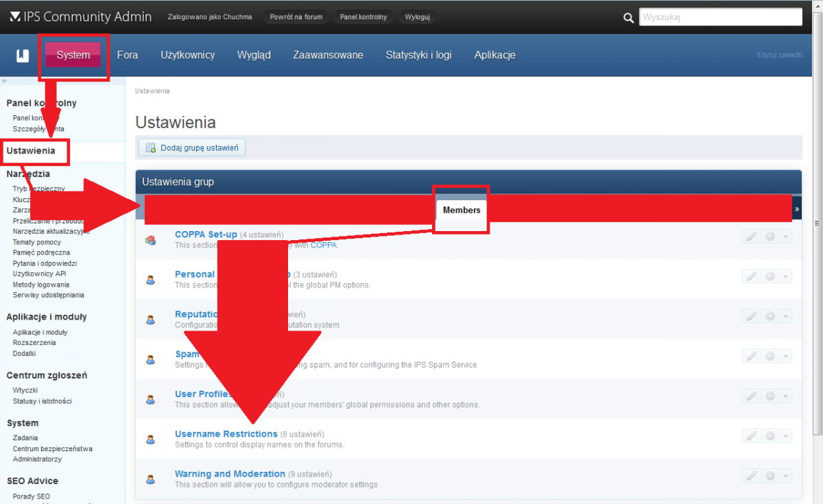823x504 pixels.
Task: Expand options dropdown for Username Restrictions
Action: [x=785, y=436]
